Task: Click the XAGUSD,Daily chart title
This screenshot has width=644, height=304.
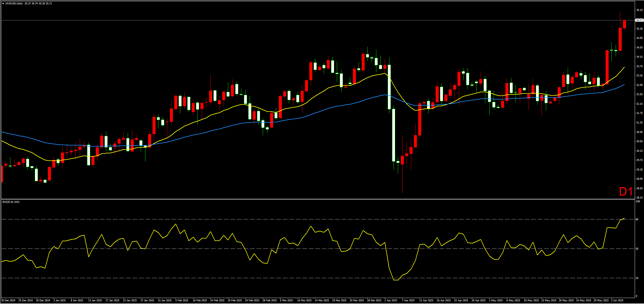Action: pyautogui.click(x=14, y=4)
